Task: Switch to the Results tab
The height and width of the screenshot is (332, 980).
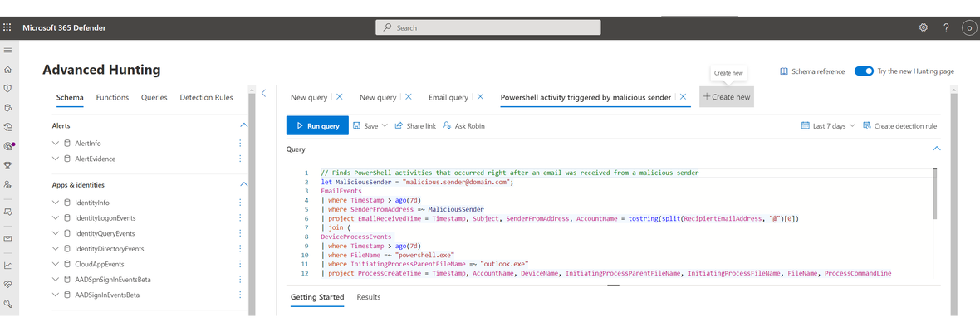Action: (x=369, y=297)
